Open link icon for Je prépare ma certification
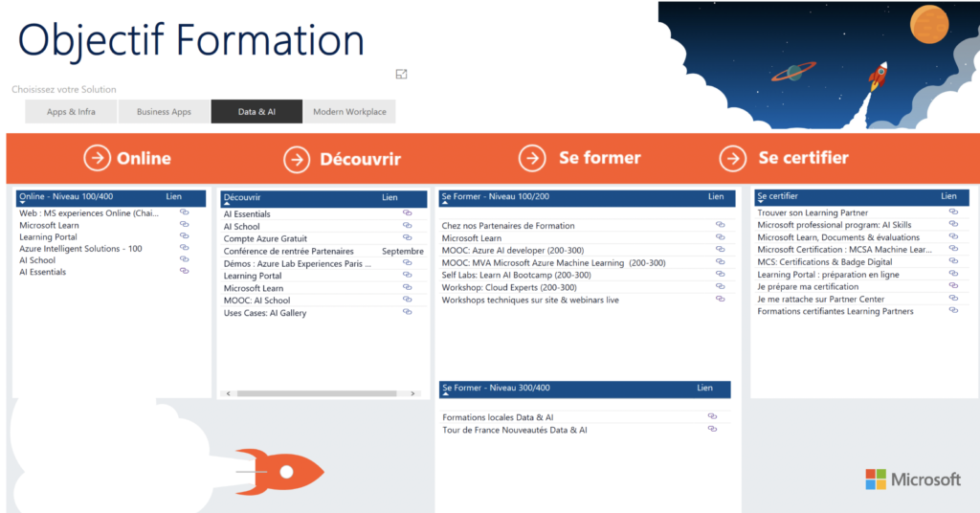This screenshot has width=980, height=513. (953, 285)
